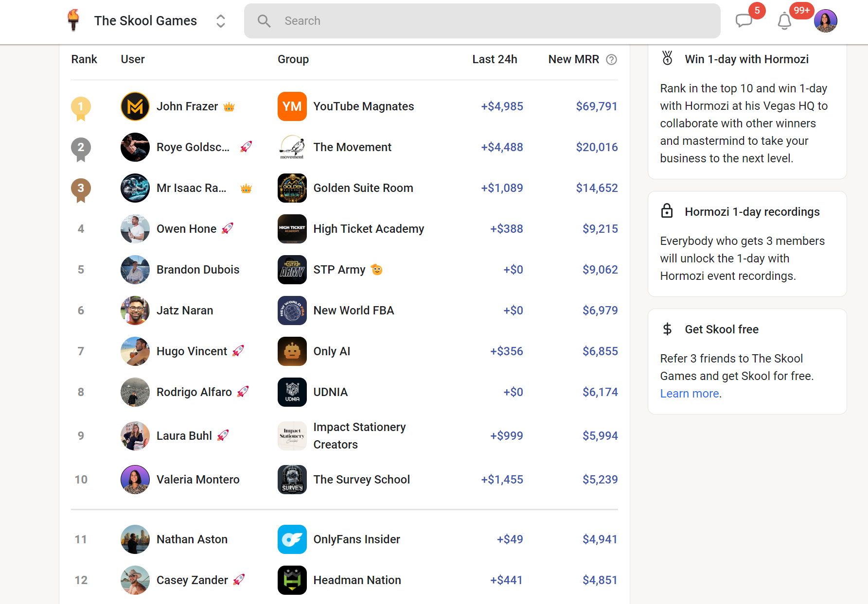Click Impact Stationery Creators group icon

[x=292, y=436]
